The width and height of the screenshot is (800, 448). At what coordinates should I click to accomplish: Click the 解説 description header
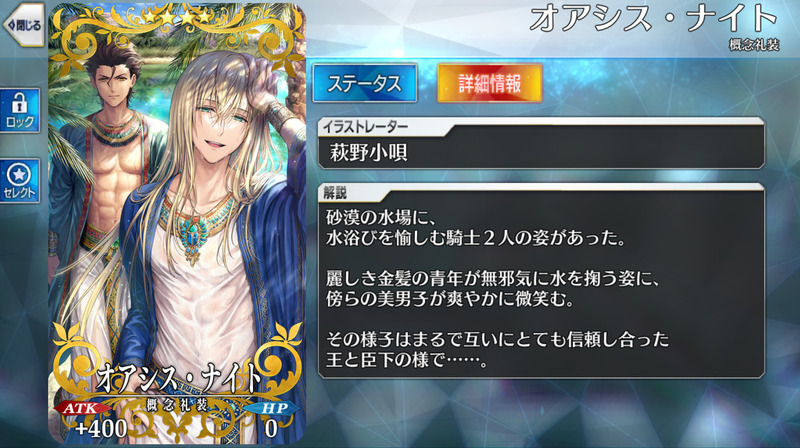point(335,193)
